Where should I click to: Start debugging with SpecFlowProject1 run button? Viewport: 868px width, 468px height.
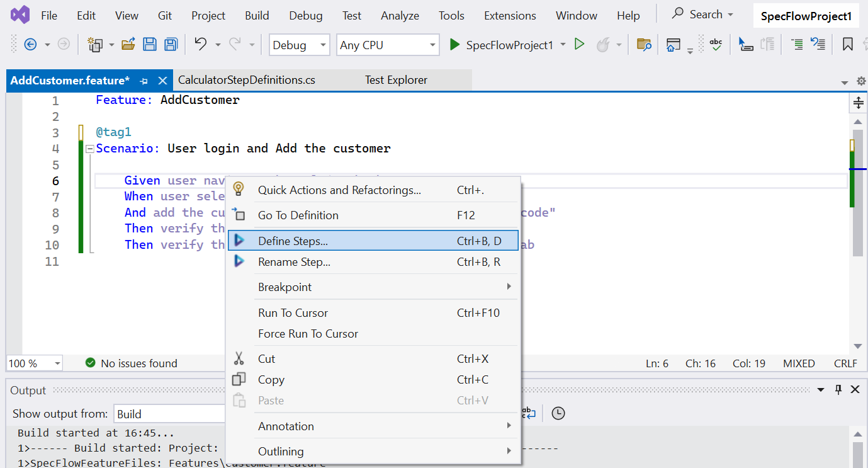click(502, 45)
